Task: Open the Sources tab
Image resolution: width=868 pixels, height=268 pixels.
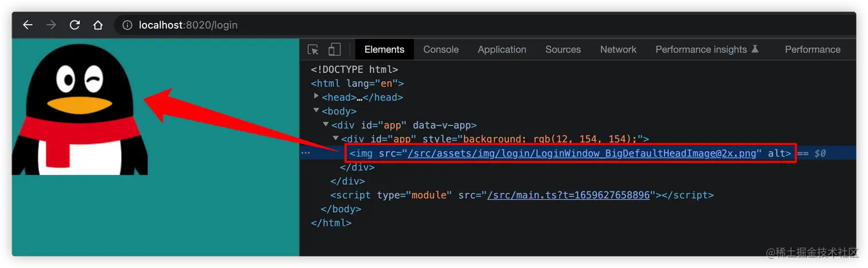Action: click(x=563, y=49)
